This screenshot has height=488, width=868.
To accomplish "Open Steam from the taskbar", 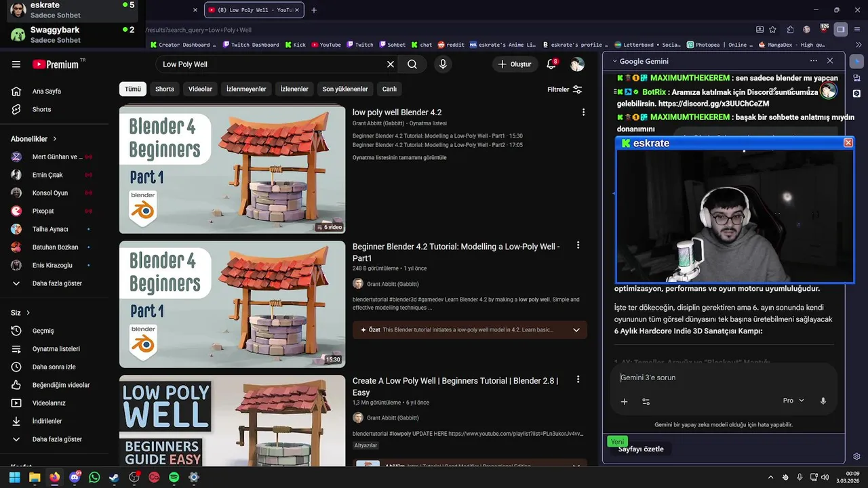I will coord(114,477).
